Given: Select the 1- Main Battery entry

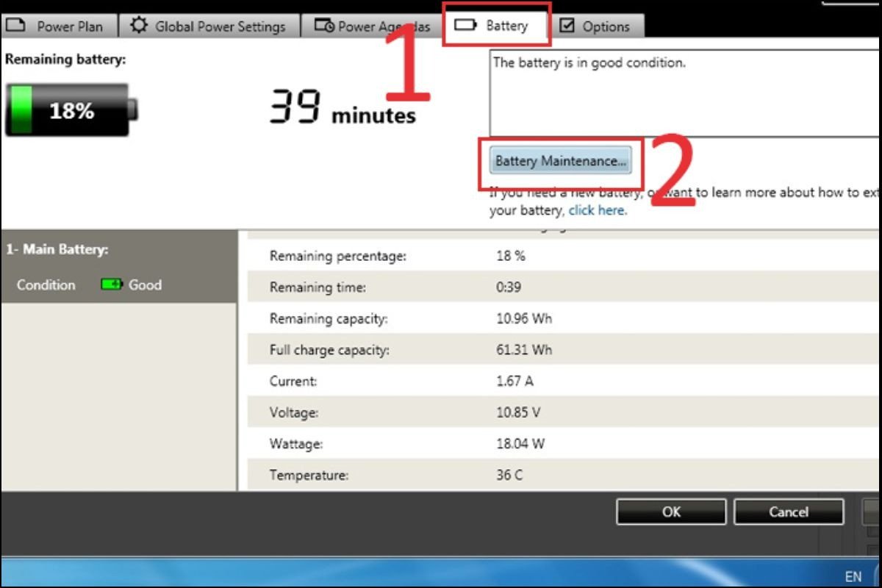Looking at the screenshot, I should 57,250.
